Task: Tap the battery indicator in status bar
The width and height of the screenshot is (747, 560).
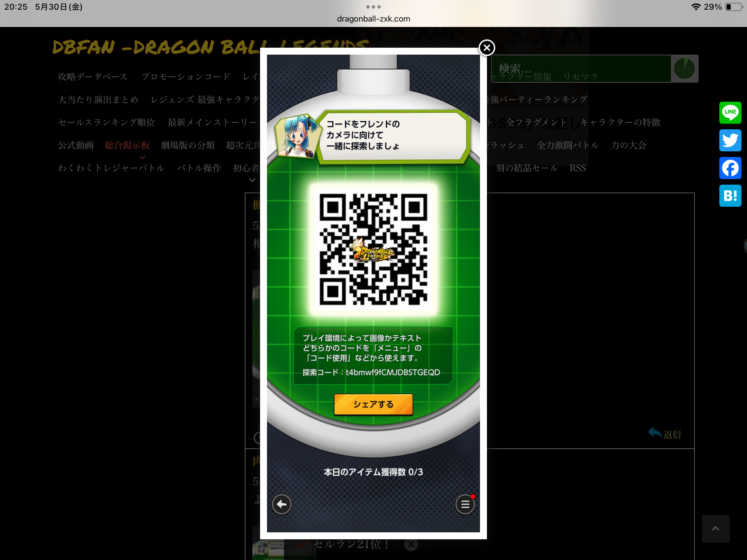Action: click(x=734, y=7)
